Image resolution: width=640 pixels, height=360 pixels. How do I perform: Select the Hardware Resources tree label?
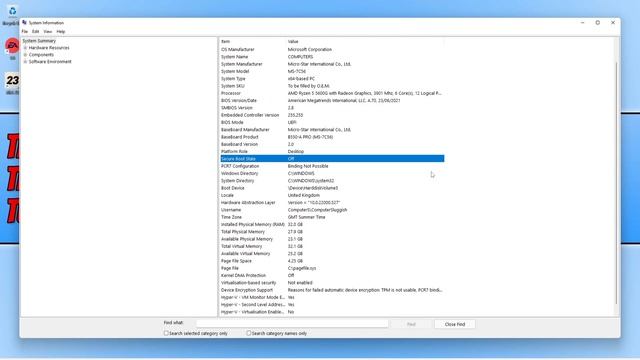(49, 48)
